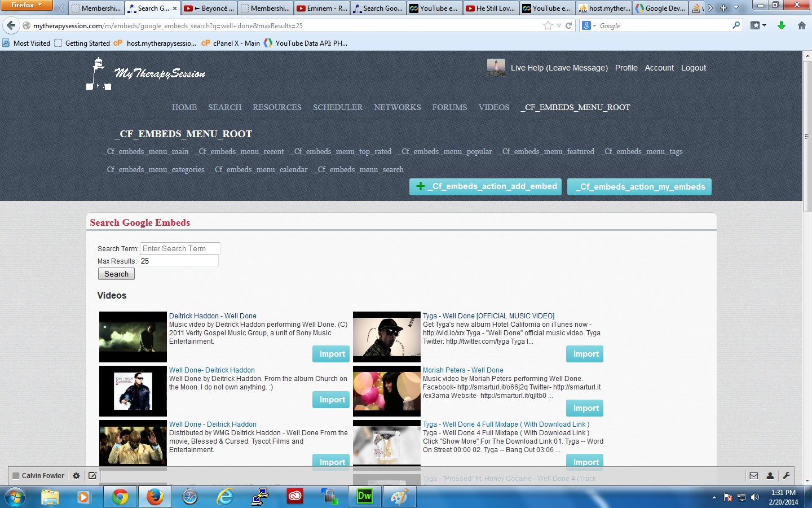Screen dimensions: 812x508
Task: Open downloads with the green arrow icon
Action: pyautogui.click(x=782, y=25)
